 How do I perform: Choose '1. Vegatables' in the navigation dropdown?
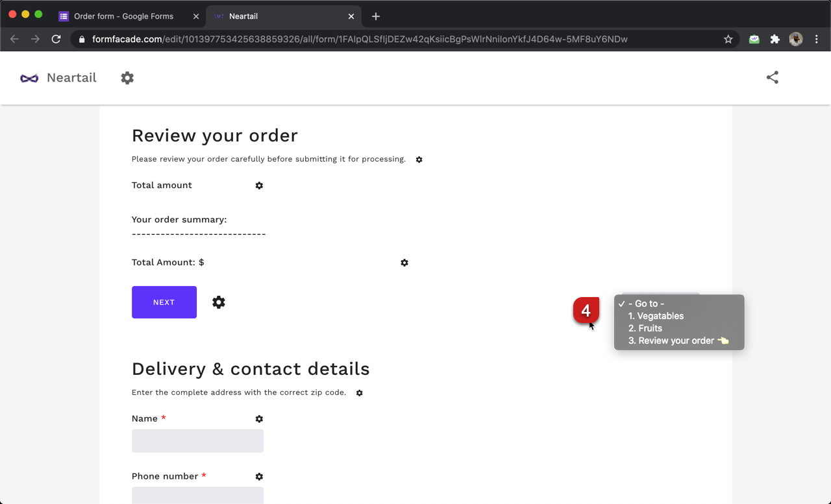tap(655, 316)
